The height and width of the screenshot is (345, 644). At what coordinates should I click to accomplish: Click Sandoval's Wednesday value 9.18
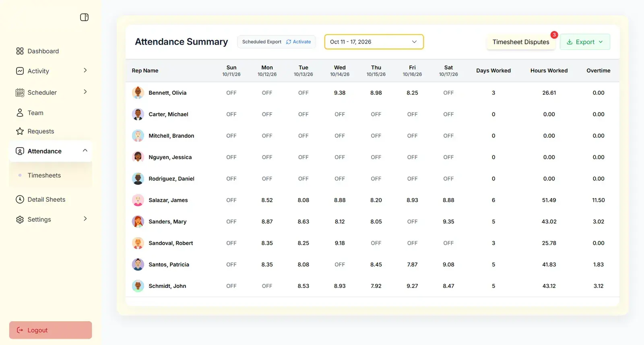tap(340, 243)
